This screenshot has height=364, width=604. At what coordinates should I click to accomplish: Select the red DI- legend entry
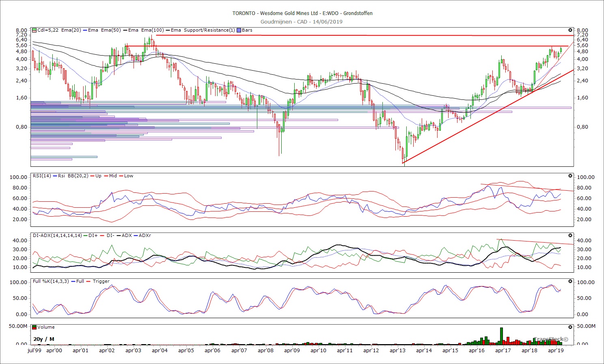[x=110, y=235]
